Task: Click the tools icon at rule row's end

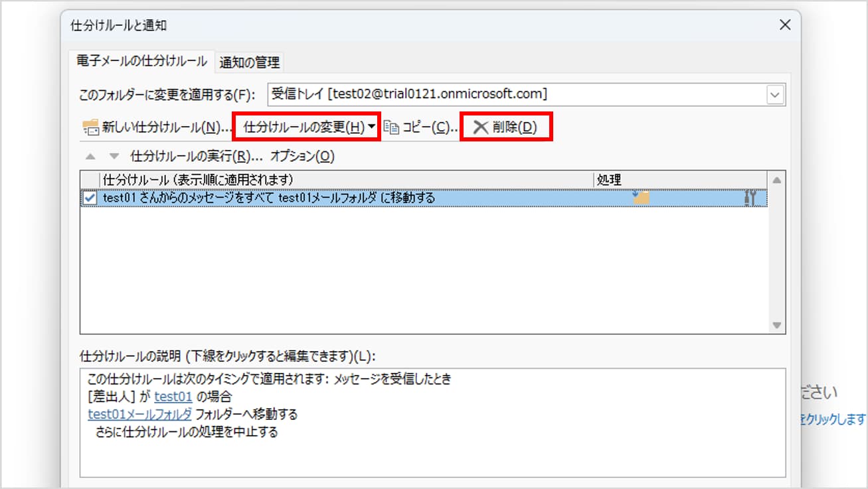Action: pyautogui.click(x=751, y=197)
